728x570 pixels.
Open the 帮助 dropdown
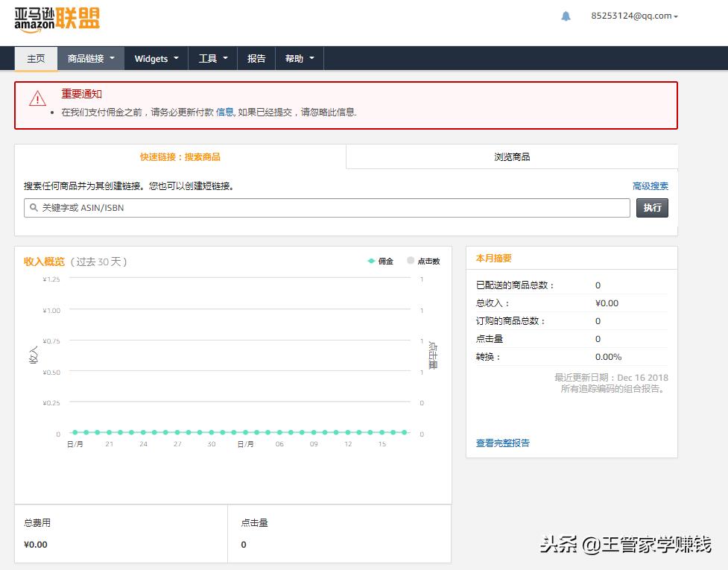pos(298,57)
